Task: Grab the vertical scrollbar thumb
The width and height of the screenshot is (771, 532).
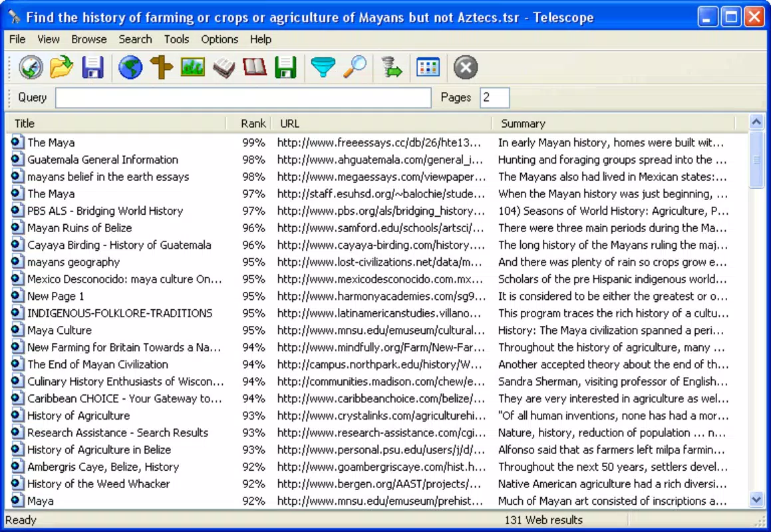Action: click(x=756, y=159)
